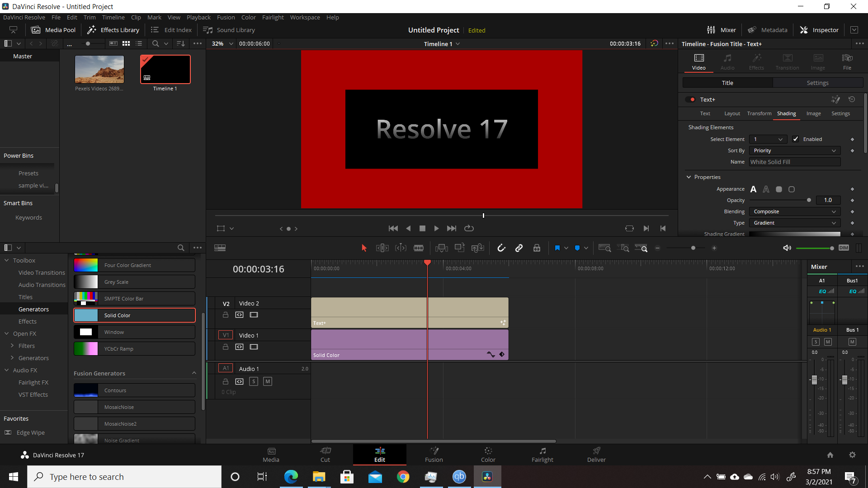Adjust timeline zoom slider handle
The image size is (868, 488).
[x=693, y=248]
